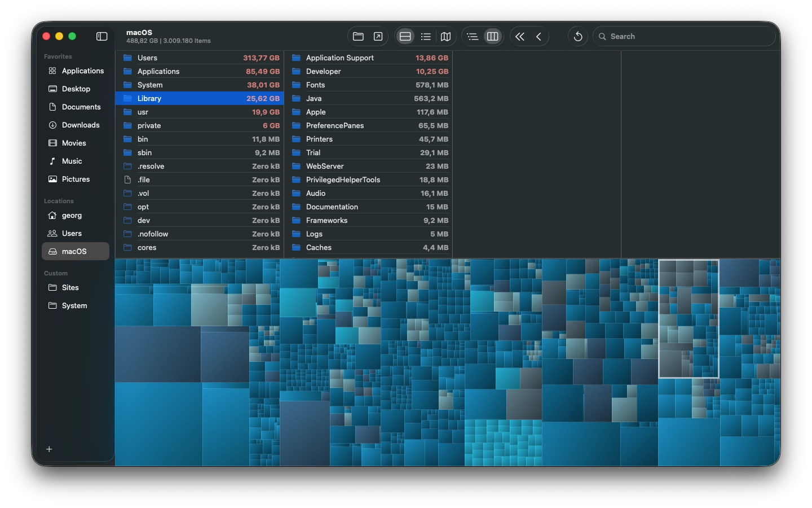Select the cores folder row

click(200, 247)
